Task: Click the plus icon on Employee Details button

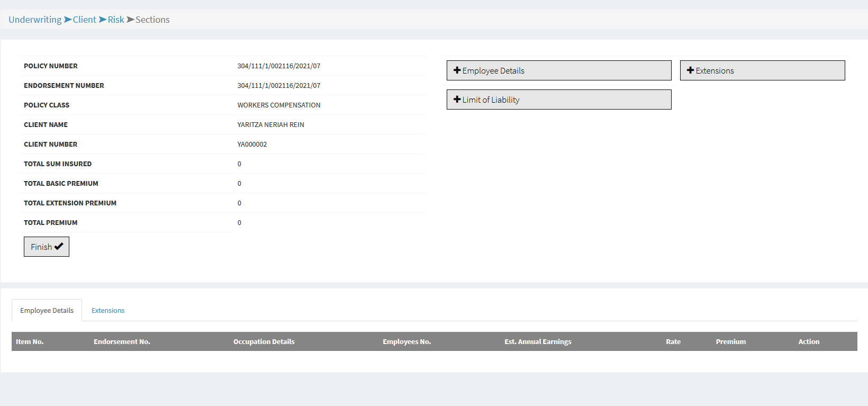Action: (457, 70)
